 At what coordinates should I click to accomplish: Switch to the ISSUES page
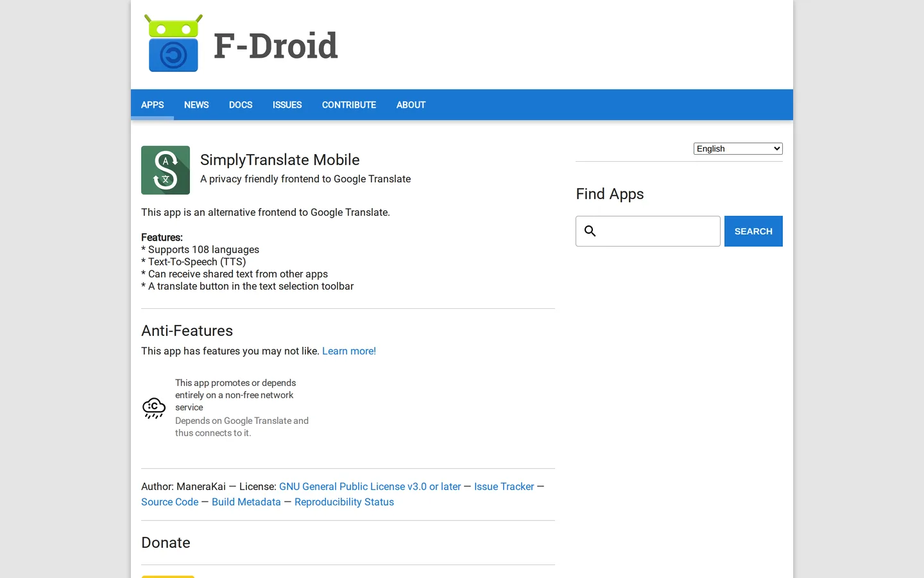tap(287, 105)
